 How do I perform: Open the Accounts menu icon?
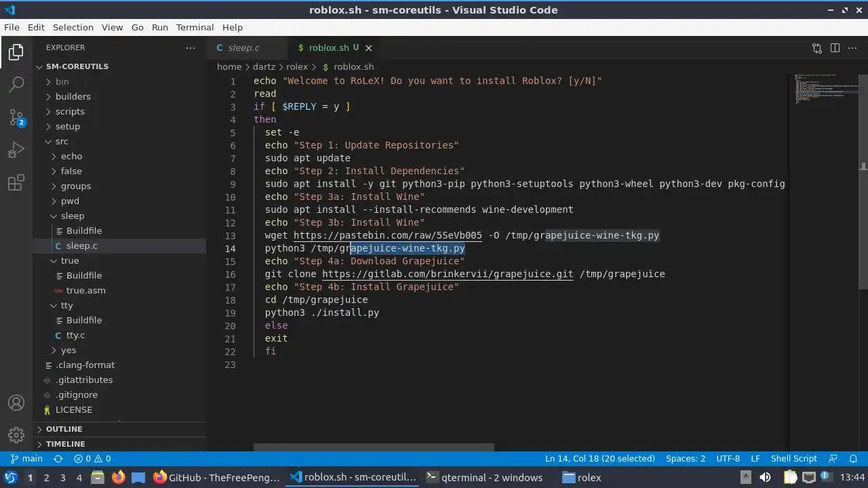point(16,403)
